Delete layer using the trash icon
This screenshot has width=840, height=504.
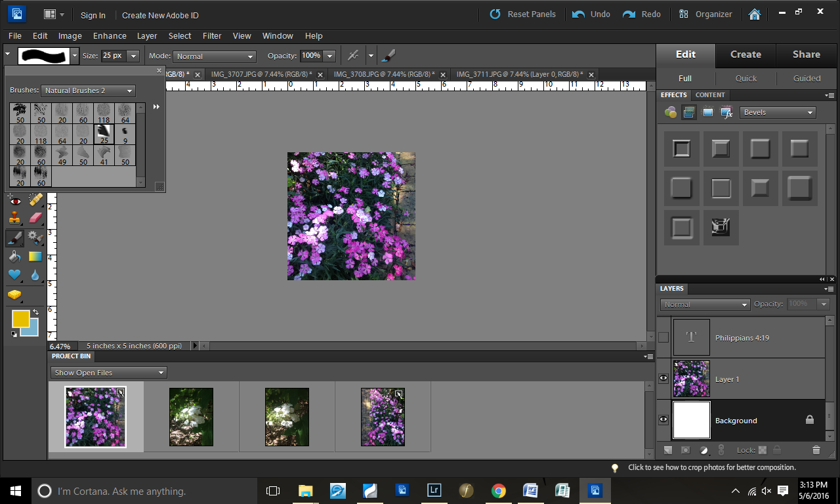pos(816,450)
